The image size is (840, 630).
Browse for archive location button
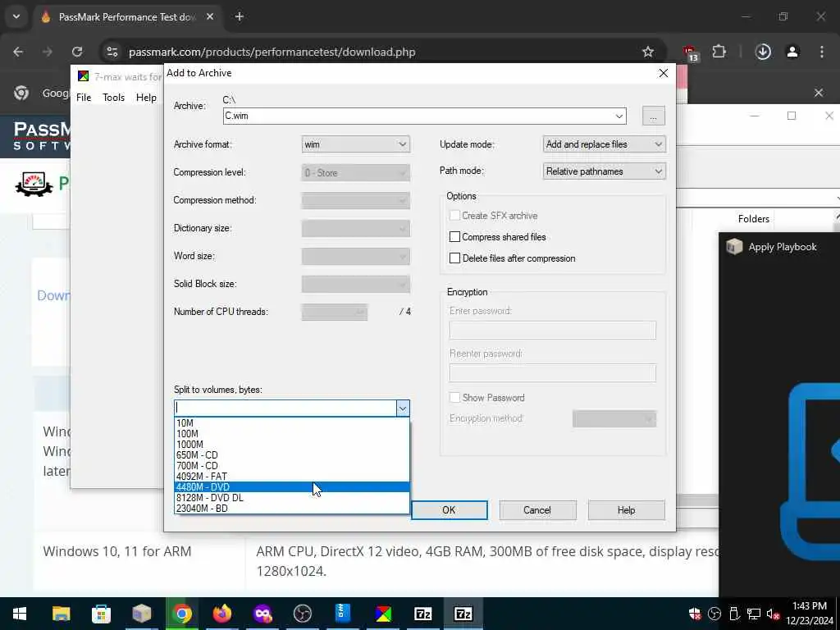coord(654,116)
